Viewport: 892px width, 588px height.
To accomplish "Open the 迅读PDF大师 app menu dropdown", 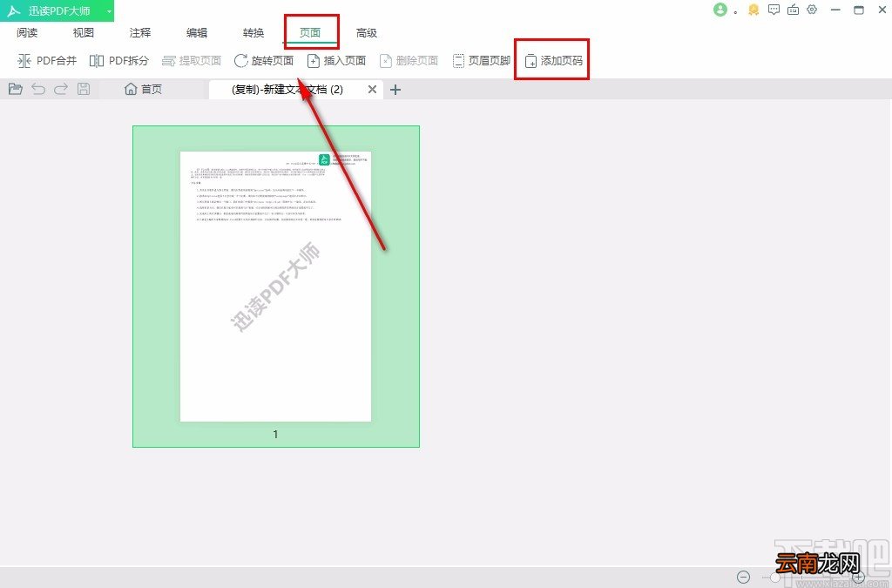I will coord(109,10).
